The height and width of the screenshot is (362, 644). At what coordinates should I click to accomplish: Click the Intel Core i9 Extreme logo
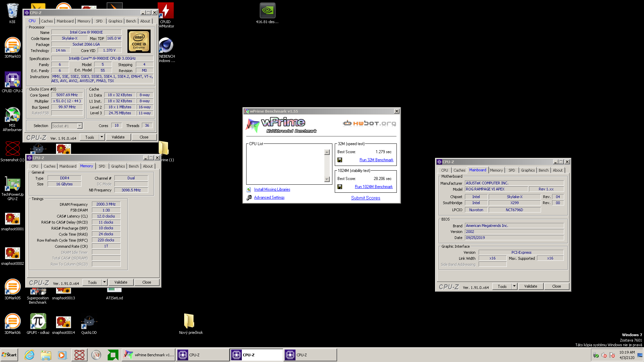139,41
